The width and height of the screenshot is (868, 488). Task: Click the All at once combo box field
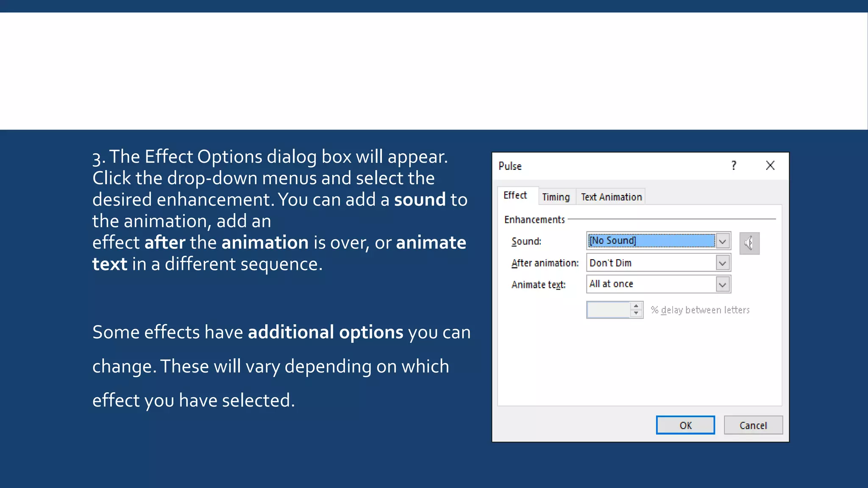coord(651,284)
